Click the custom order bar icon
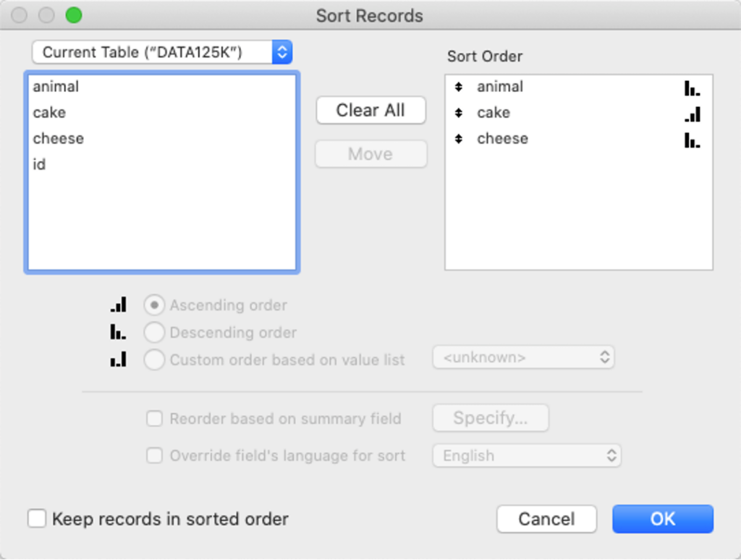 118,359
